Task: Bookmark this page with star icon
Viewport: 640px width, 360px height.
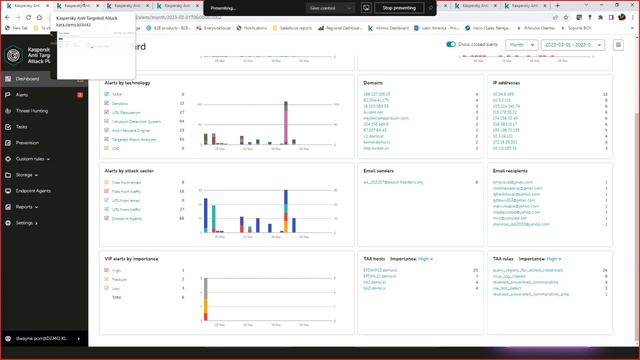Action: click(566, 18)
